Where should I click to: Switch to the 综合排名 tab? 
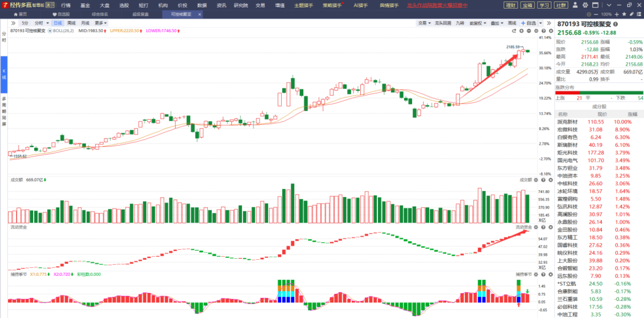[x=99, y=14]
